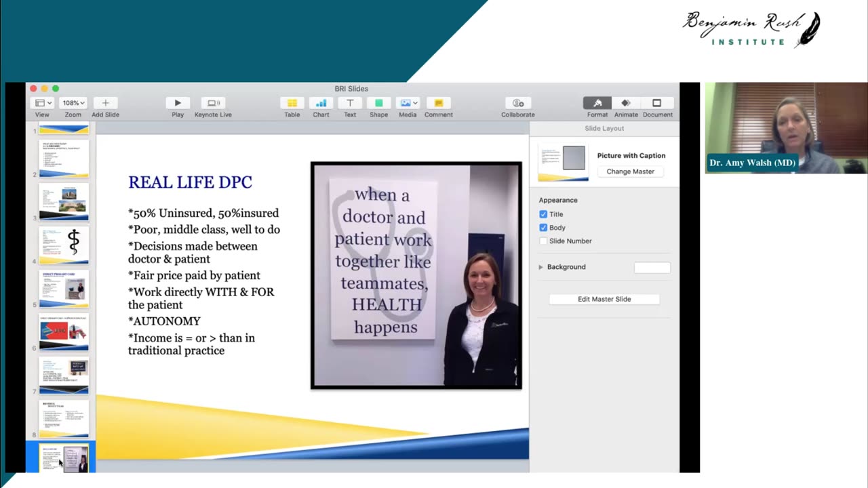The width and height of the screenshot is (868, 488).
Task: Select slide 3 thumbnail in navigator
Action: pos(64,202)
